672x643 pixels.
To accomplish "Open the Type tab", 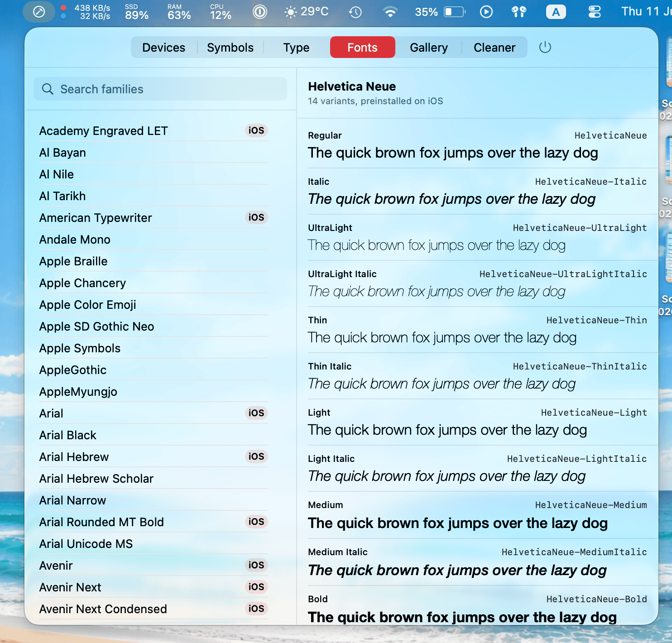I will (296, 48).
